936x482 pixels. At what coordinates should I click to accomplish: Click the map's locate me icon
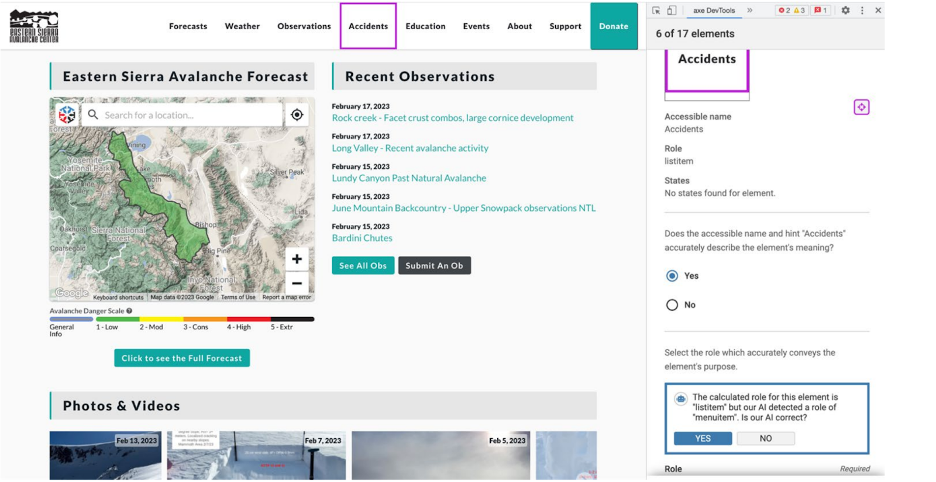tap(297, 115)
